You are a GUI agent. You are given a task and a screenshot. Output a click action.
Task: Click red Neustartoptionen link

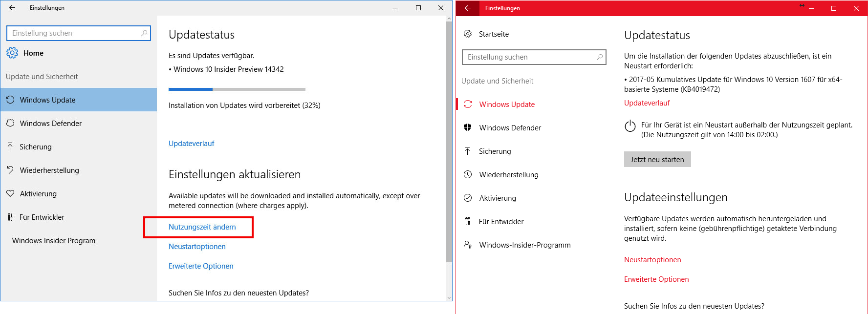click(x=652, y=259)
